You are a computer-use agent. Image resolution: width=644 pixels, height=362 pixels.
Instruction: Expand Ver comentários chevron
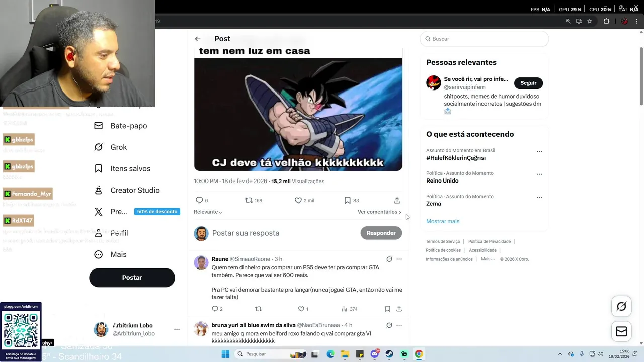click(399, 212)
